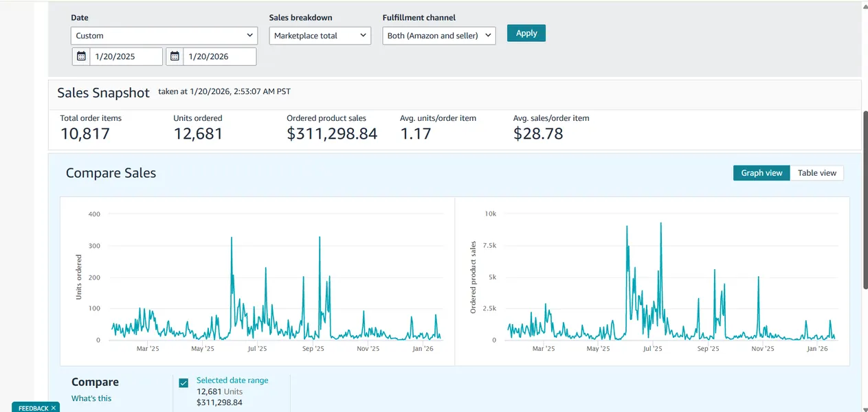The image size is (868, 412).
Task: Click the start date field showing 1/20/2025
Action: pyautogui.click(x=126, y=56)
